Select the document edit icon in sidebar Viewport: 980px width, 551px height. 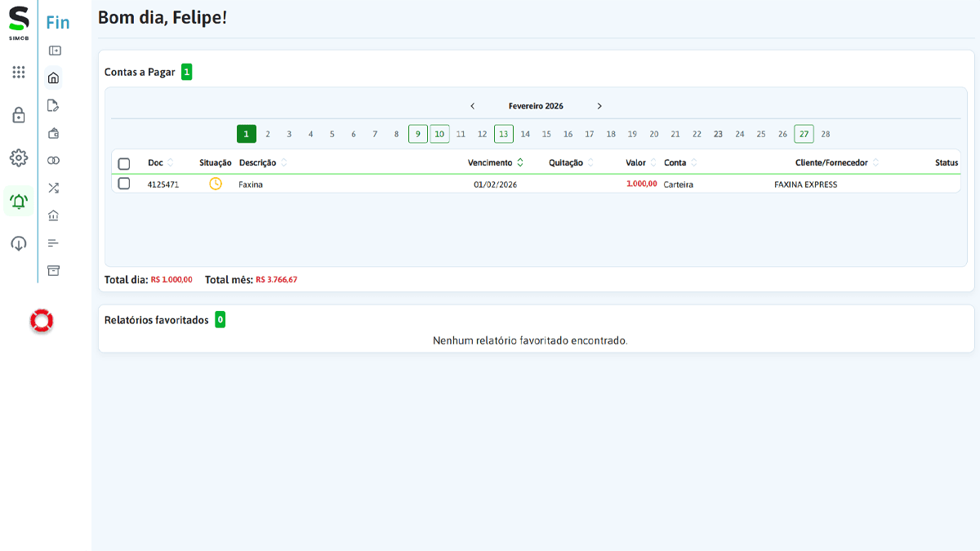tap(53, 104)
